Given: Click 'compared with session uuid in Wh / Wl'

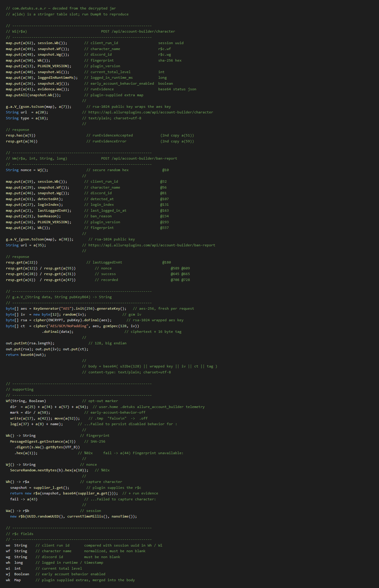Looking at the screenshot, I should coord(123,545).
